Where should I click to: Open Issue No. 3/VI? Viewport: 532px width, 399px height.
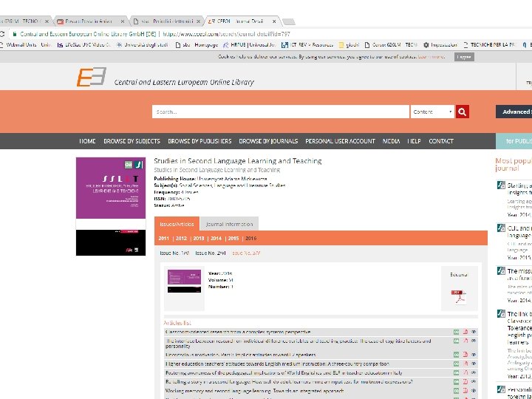246,253
